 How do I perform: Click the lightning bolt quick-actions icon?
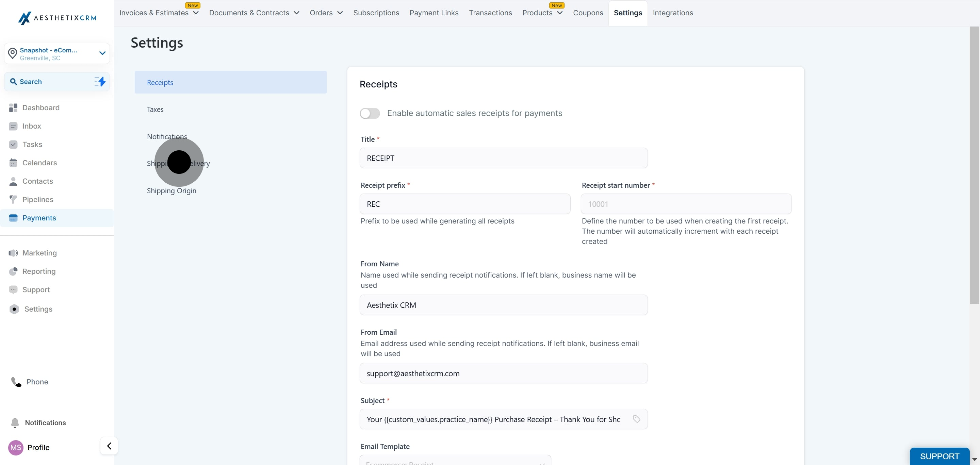[x=100, y=81]
